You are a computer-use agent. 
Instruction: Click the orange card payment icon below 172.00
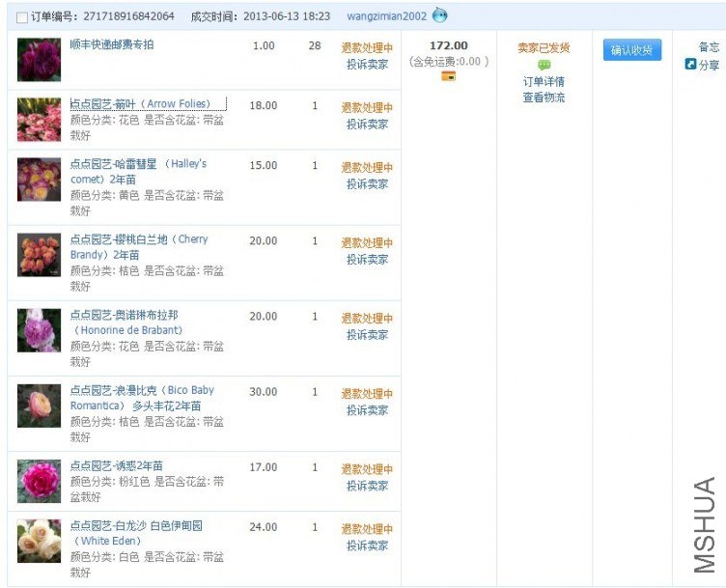pos(448,76)
